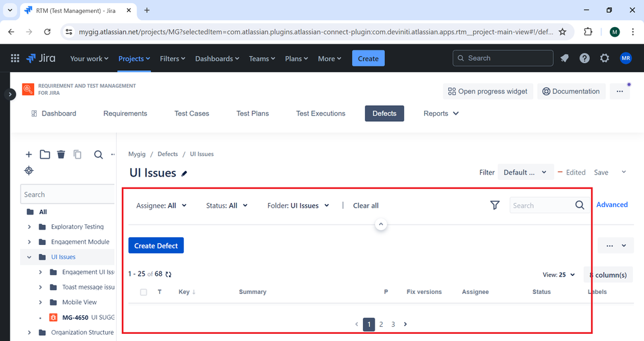Refresh the defects count list
Image resolution: width=644 pixels, height=341 pixels.
pos(168,275)
